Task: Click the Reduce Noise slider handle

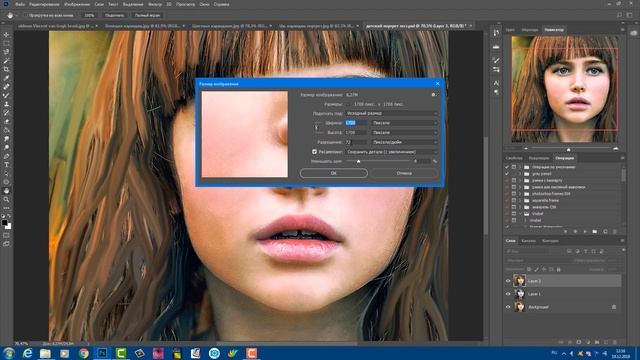Action: pyautogui.click(x=358, y=162)
